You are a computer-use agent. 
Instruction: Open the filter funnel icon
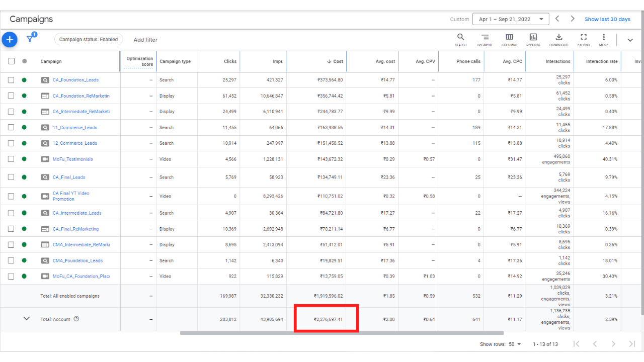point(30,38)
